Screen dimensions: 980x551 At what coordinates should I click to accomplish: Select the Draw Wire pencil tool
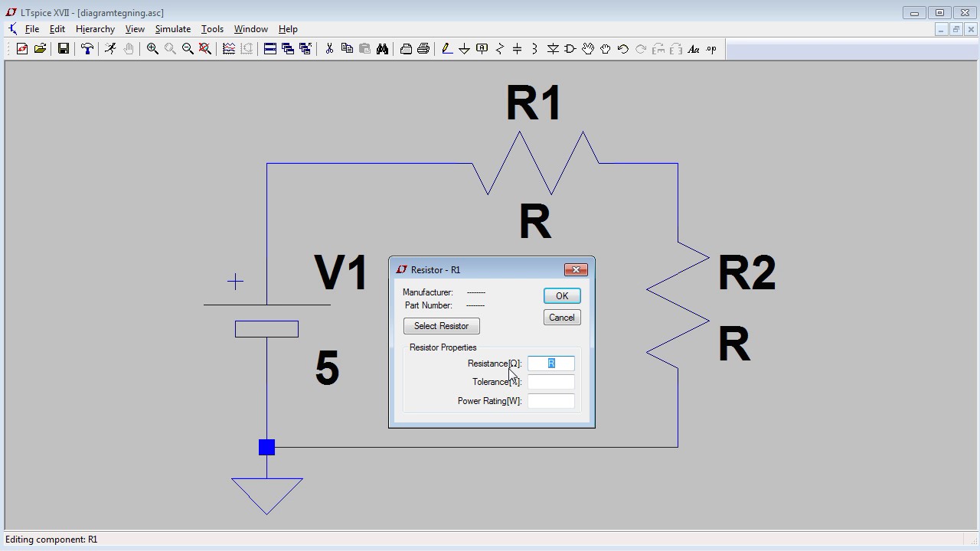click(x=447, y=49)
